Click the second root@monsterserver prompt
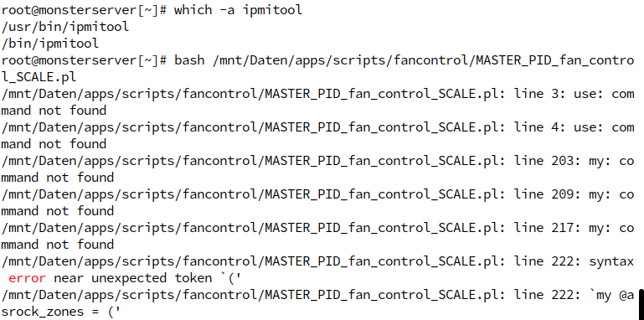The width and height of the screenshot is (644, 320). pyautogui.click(x=84, y=60)
